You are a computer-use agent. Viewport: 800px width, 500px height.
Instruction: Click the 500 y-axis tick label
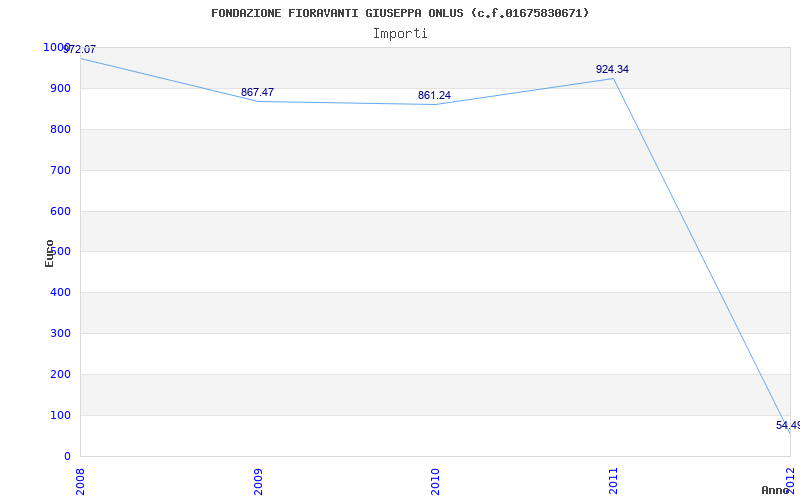(60, 252)
